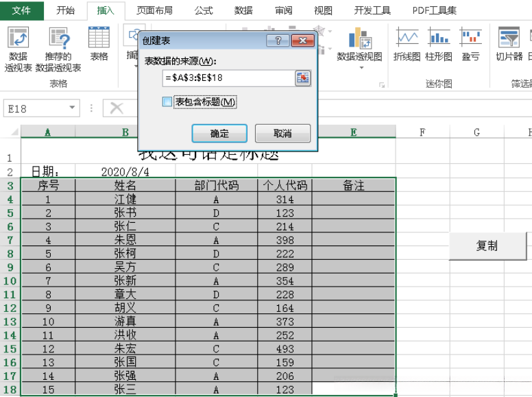Viewport: 532px width, 397px height.
Task: Click the Slicer (切片器) icon
Action: 509,43
